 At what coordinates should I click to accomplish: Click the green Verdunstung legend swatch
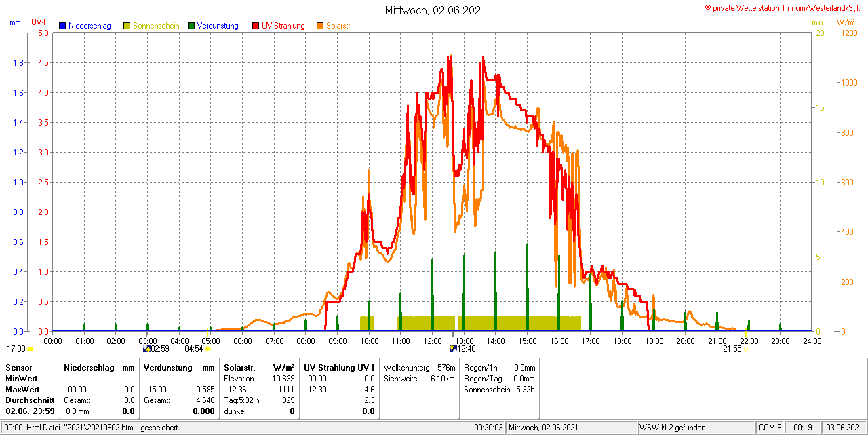click(x=191, y=26)
